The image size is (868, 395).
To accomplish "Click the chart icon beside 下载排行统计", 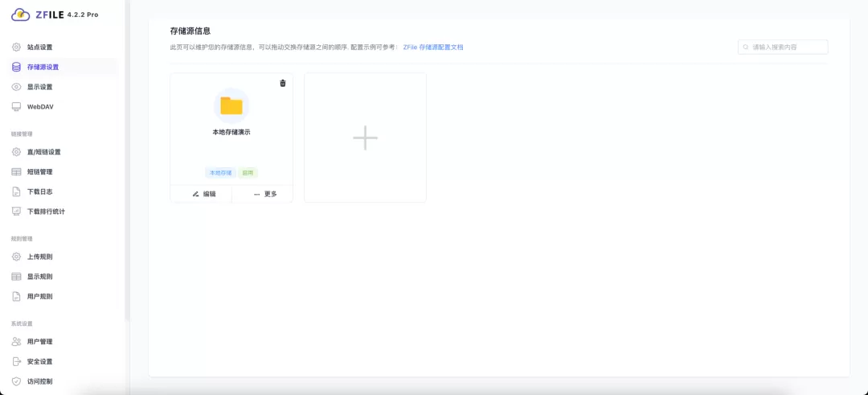I will [x=16, y=212].
